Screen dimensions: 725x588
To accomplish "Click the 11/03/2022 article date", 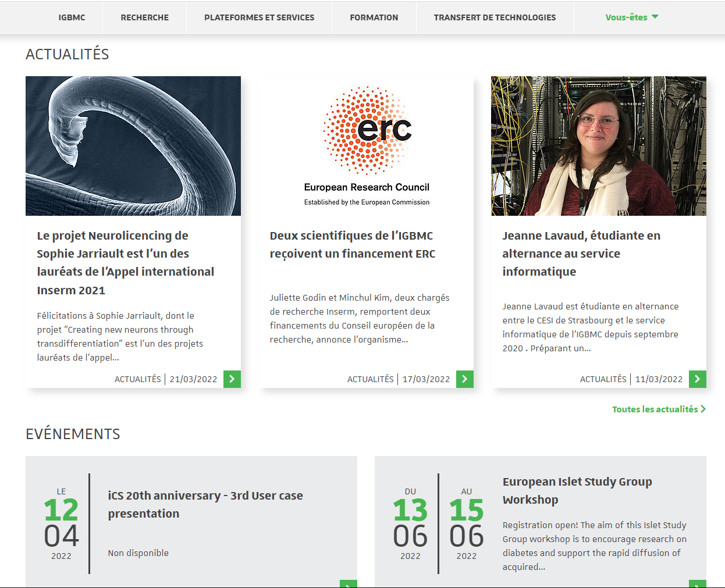I will [x=659, y=379].
